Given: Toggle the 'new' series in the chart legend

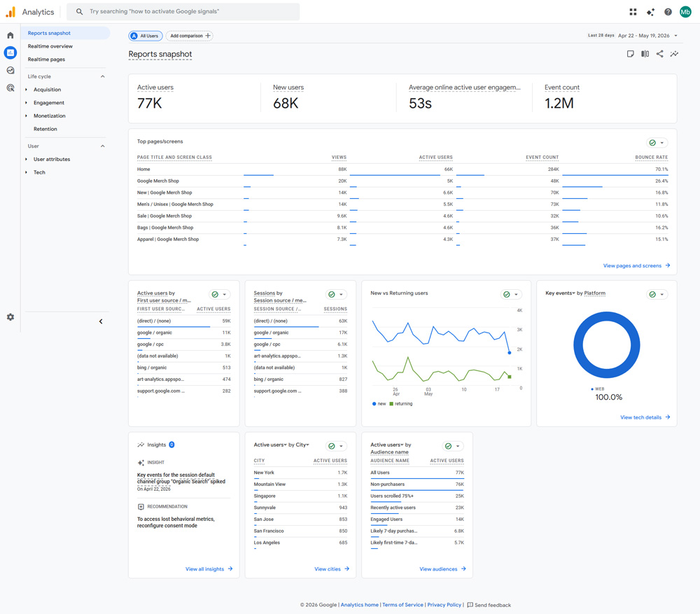Looking at the screenshot, I should coord(379,404).
